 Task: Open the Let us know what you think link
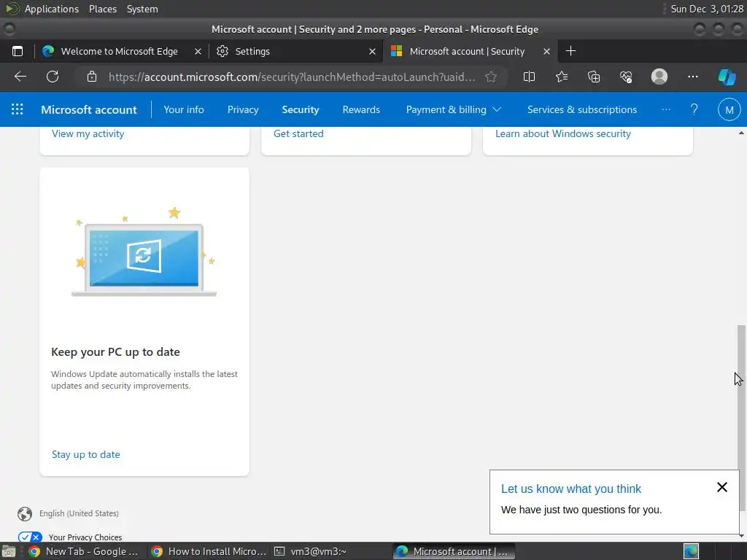[570, 489]
